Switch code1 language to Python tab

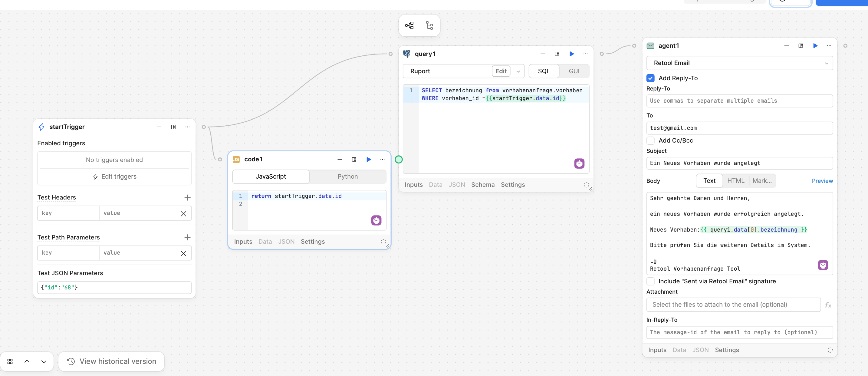347,176
